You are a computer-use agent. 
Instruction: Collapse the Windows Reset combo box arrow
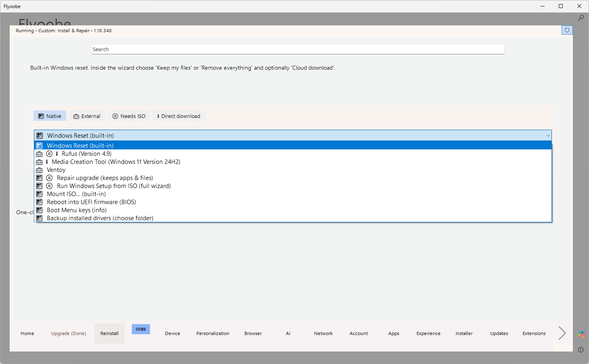click(x=548, y=136)
